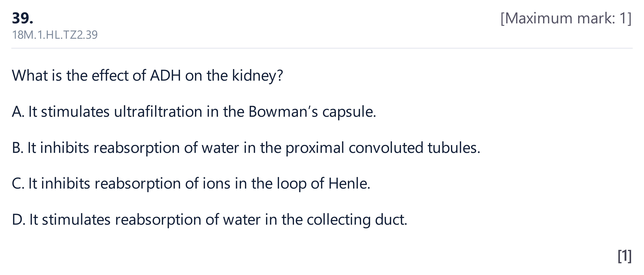This screenshot has width=644, height=275.
Task: Click the words collecting duct in option D
Action: pyautogui.click(x=357, y=220)
